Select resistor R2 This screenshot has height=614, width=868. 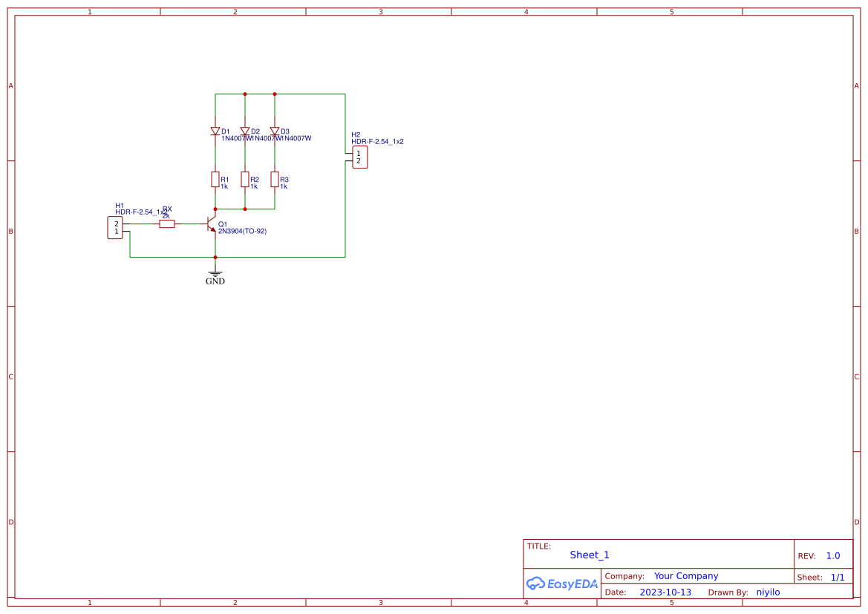coord(246,180)
